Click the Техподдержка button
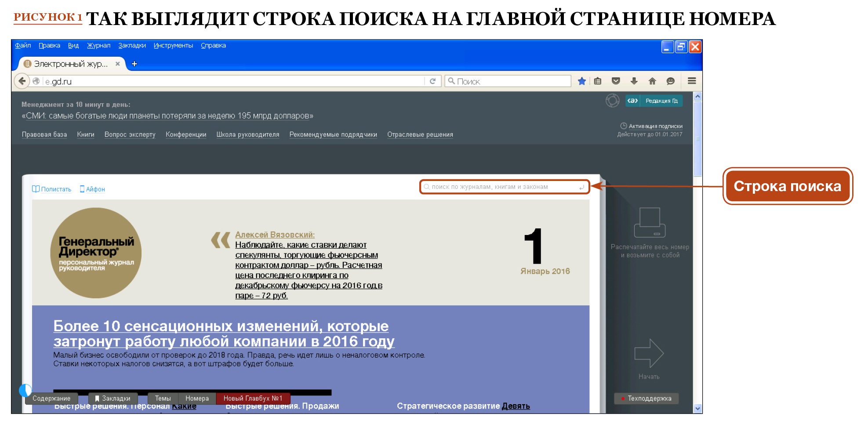 (646, 398)
